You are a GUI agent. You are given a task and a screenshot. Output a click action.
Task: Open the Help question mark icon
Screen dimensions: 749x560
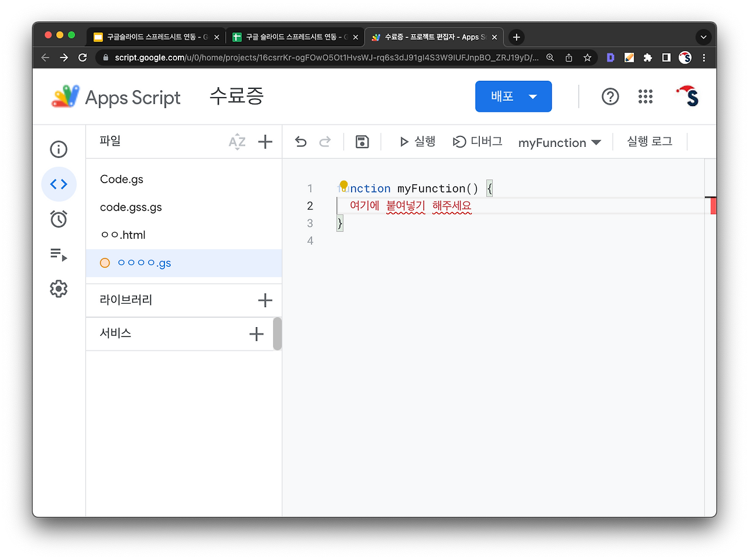point(610,97)
